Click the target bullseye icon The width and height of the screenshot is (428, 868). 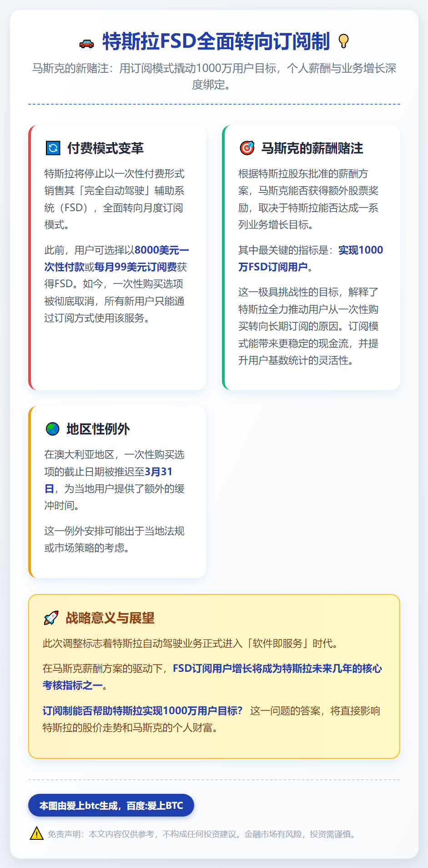[247, 148]
